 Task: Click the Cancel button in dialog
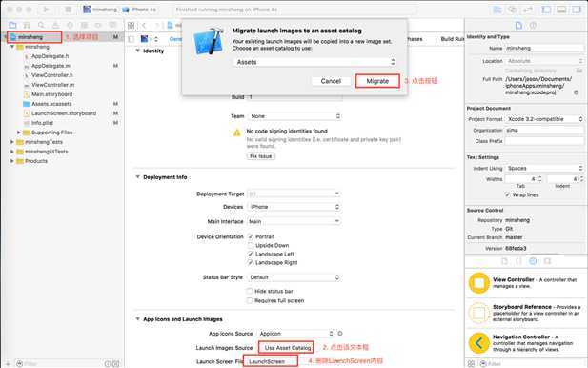(x=331, y=81)
